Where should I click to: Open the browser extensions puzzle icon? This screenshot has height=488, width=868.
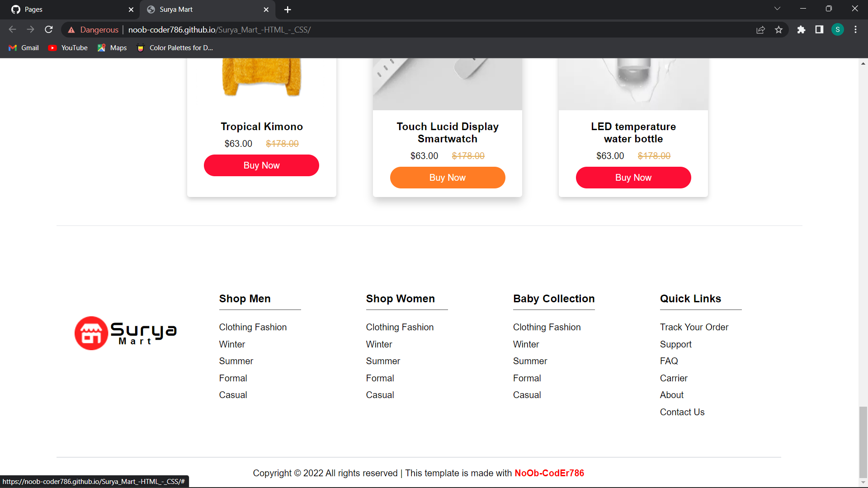(802, 29)
